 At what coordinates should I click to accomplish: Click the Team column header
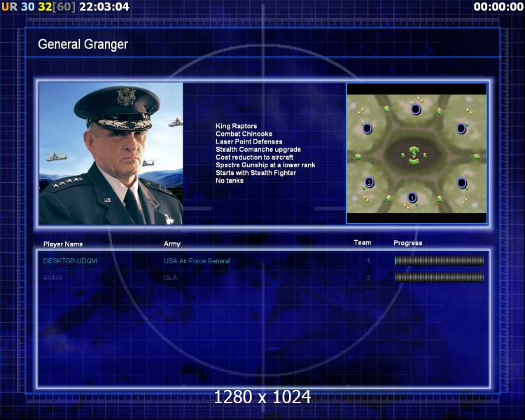(363, 243)
